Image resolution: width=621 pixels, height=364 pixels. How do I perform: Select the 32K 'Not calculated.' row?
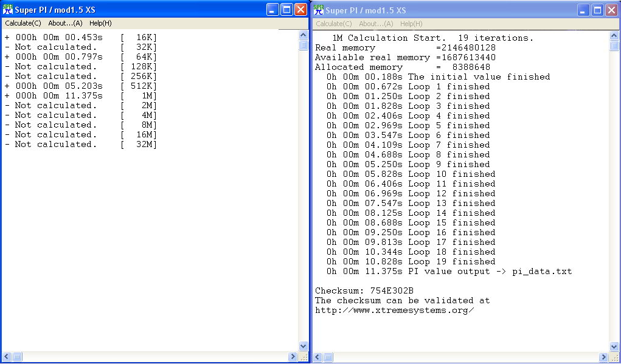[x=81, y=47]
